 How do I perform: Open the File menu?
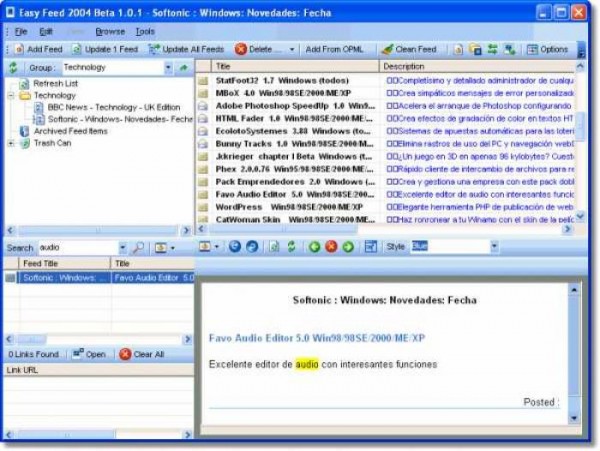coord(21,31)
